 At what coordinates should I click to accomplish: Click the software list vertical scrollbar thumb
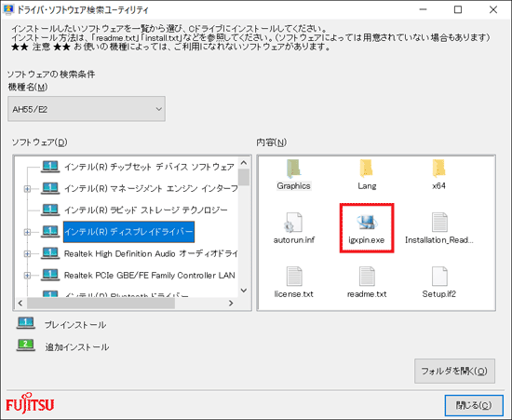pyautogui.click(x=244, y=177)
